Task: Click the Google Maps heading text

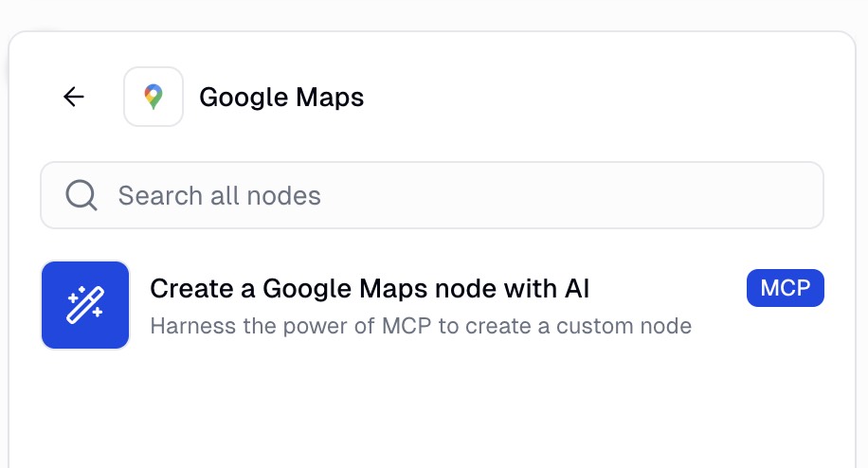Action: tap(280, 97)
